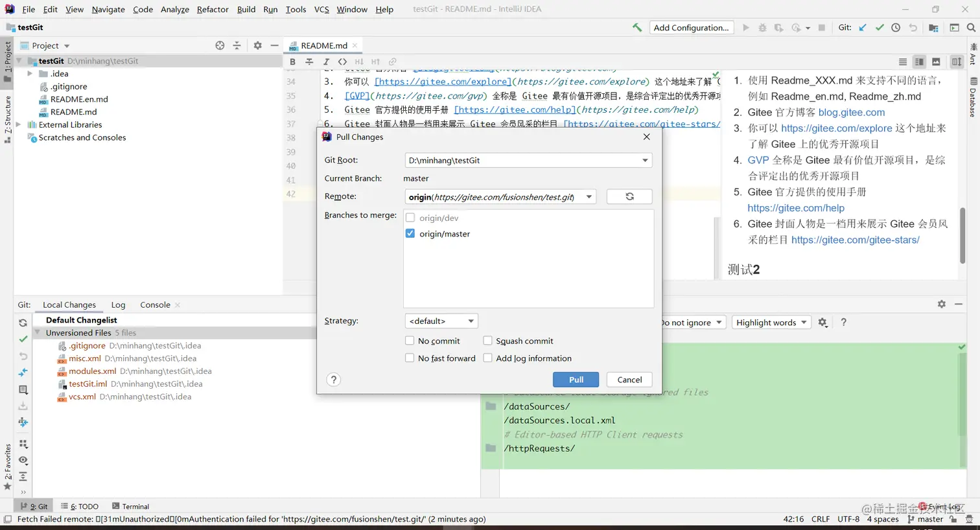This screenshot has height=530, width=980.
Task: Switch to the Console tab
Action: [155, 305]
